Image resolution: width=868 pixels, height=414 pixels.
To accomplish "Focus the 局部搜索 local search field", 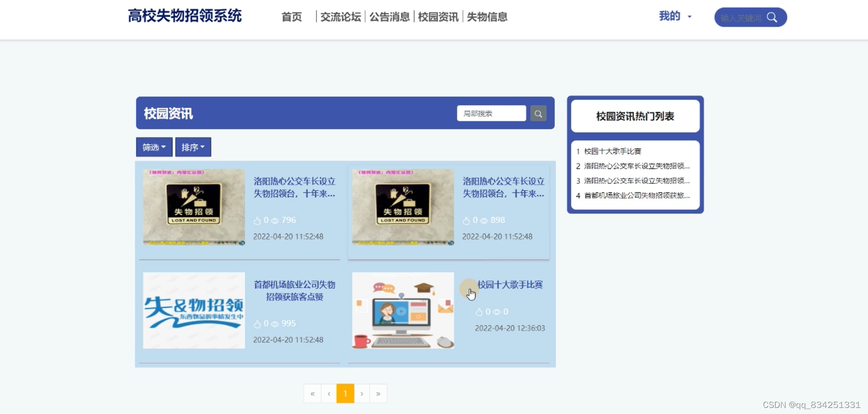I will (x=492, y=113).
